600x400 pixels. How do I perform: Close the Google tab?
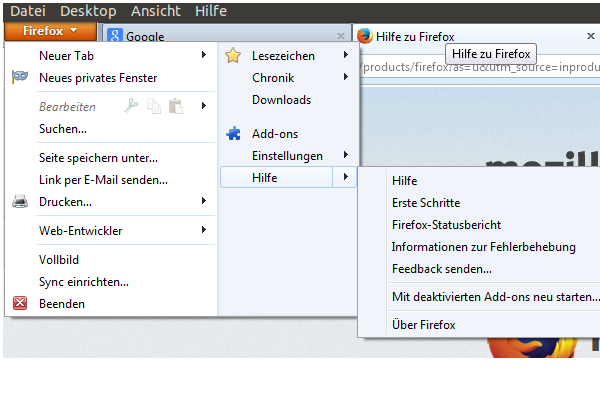tap(341, 36)
